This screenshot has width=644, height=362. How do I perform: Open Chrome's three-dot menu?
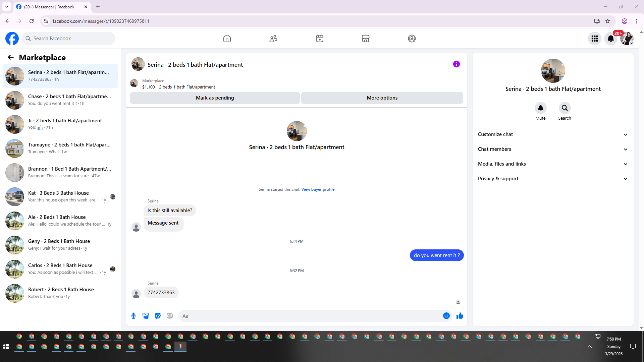pos(637,21)
